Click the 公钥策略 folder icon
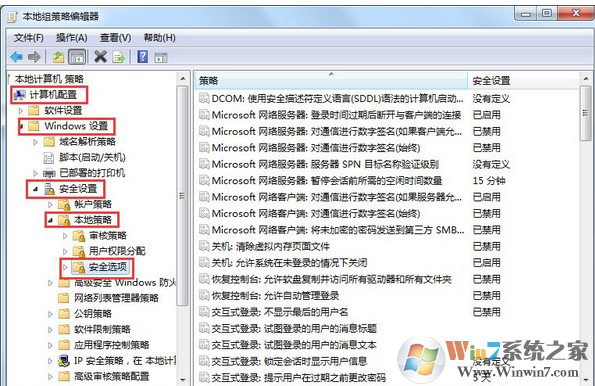 pos(64,314)
